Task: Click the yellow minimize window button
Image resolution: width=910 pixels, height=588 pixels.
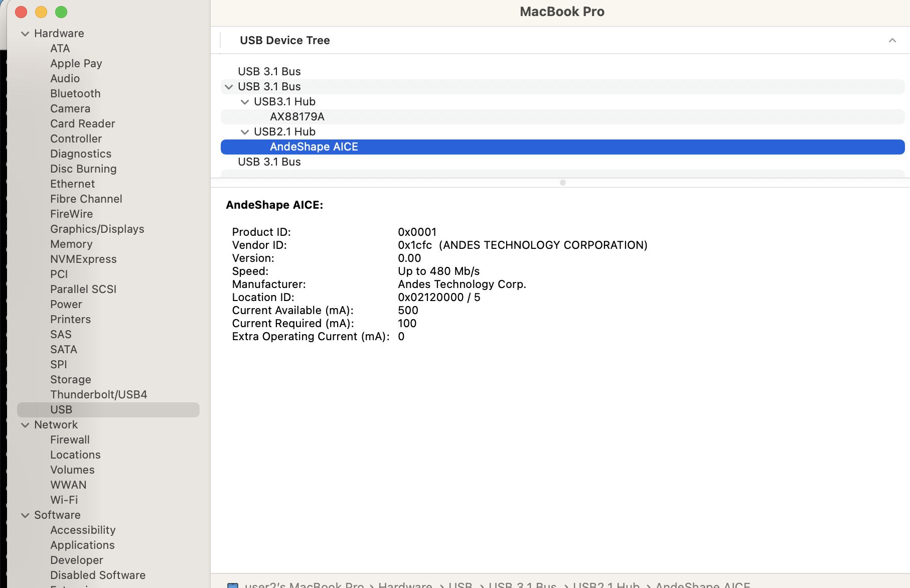Action: click(x=41, y=12)
